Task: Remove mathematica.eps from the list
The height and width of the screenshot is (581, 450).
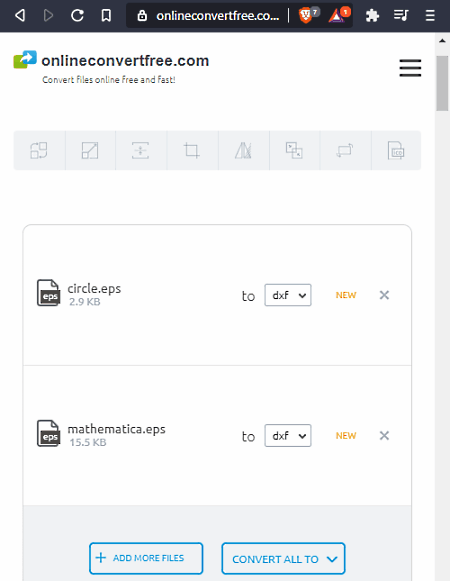Action: pyautogui.click(x=384, y=435)
